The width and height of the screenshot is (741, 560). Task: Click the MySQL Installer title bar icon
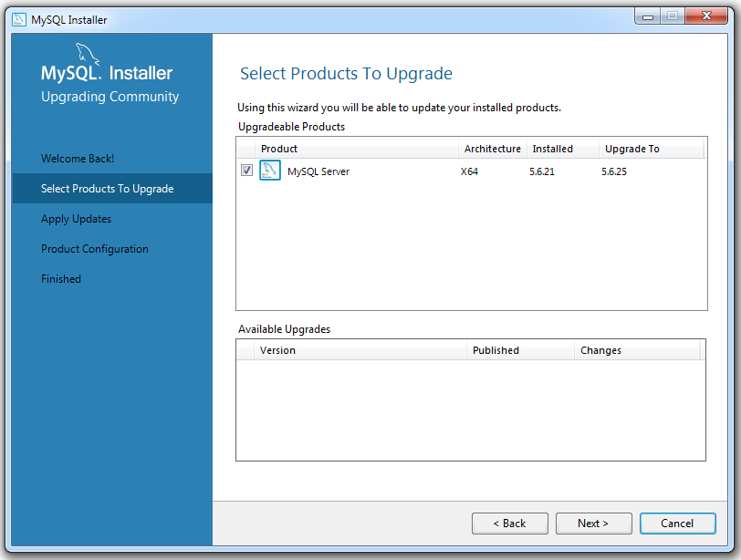[x=19, y=19]
